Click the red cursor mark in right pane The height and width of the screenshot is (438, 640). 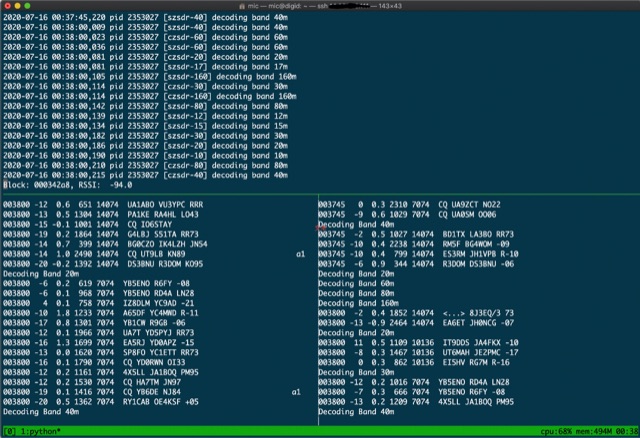pos(320,227)
